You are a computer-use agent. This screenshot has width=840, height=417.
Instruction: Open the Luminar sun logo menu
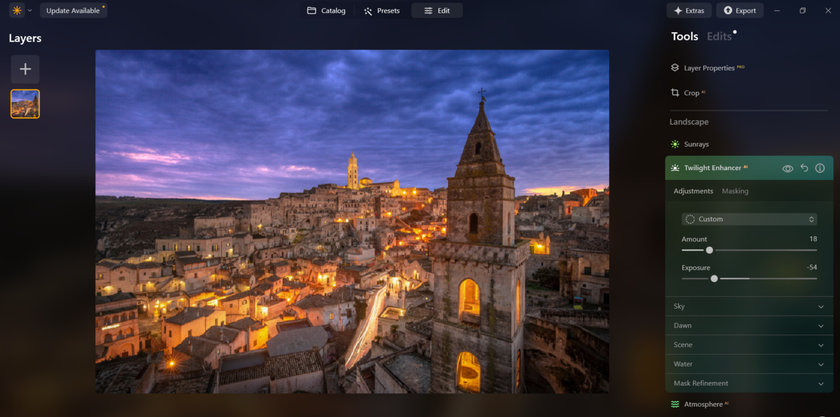pyautogui.click(x=17, y=10)
